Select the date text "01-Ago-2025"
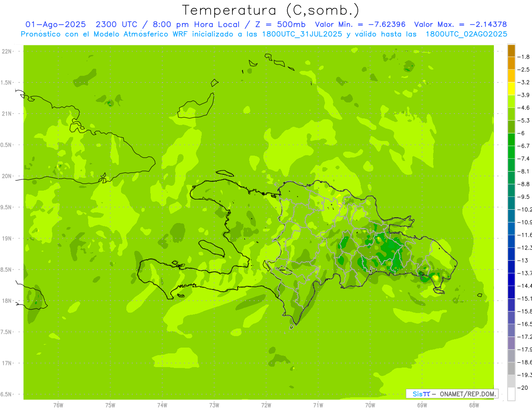Viewport: 532px width, 411px height. click(55, 24)
